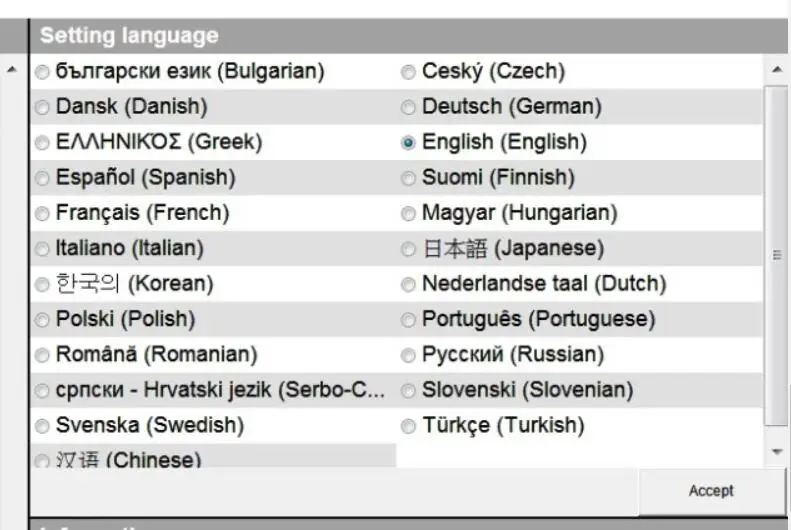Pick the Chinese language option
The height and width of the screenshot is (530, 791).
coord(42,461)
